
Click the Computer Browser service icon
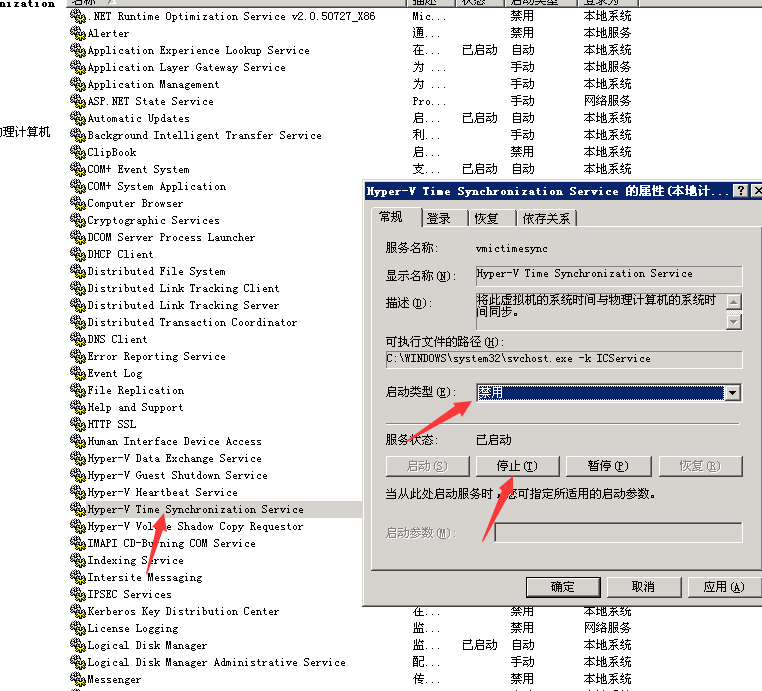pos(78,203)
